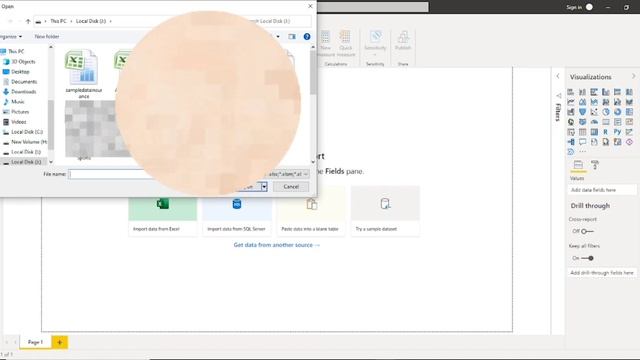The image size is (640, 360).
Task: Toggle the preview pane icon in Open dialog
Action: (292, 37)
